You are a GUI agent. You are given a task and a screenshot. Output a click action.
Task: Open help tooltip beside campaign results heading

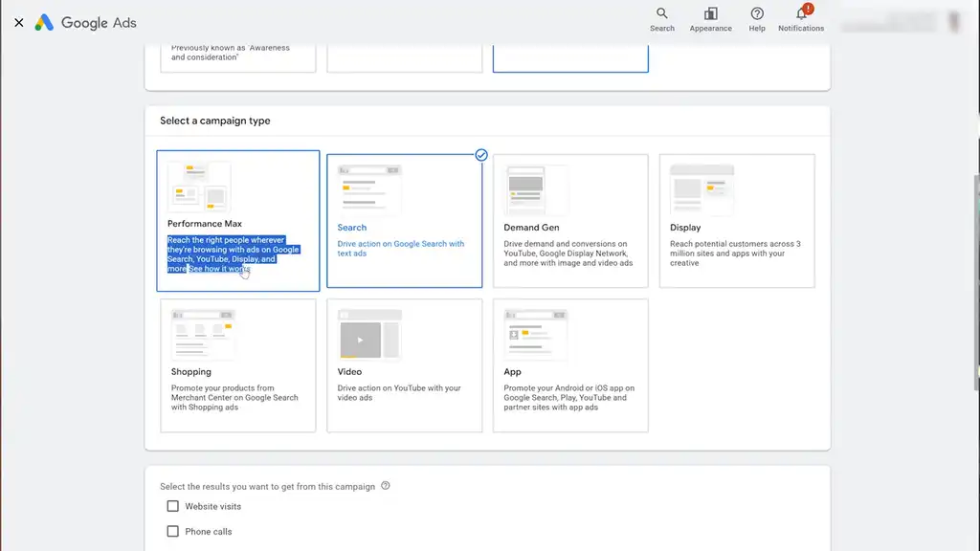[x=386, y=486]
